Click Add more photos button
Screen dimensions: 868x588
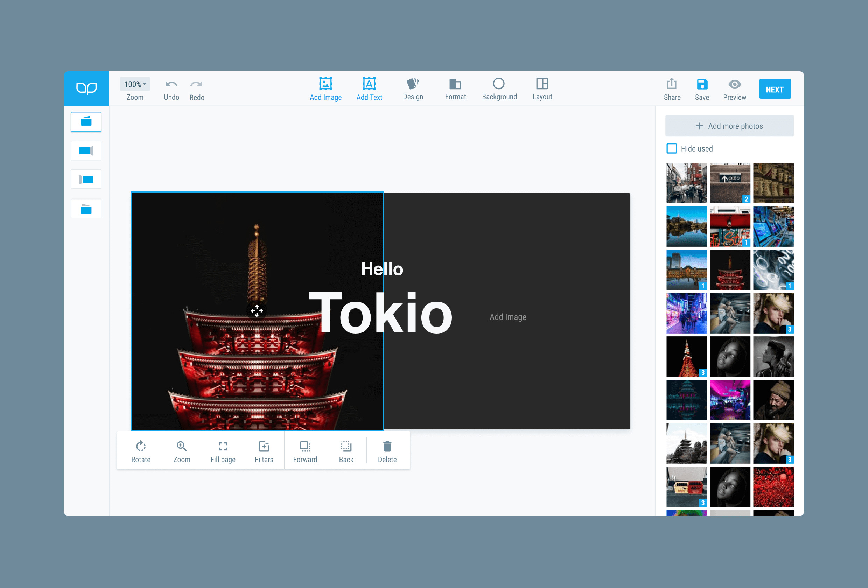(729, 126)
